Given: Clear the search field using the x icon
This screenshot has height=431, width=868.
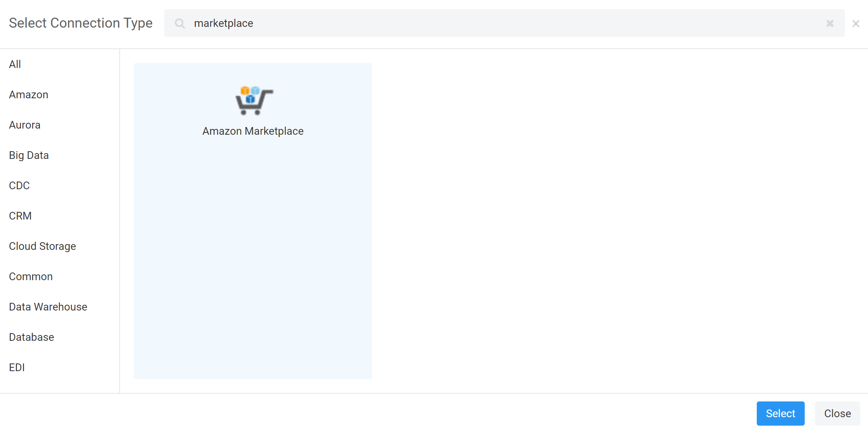Looking at the screenshot, I should (830, 23).
